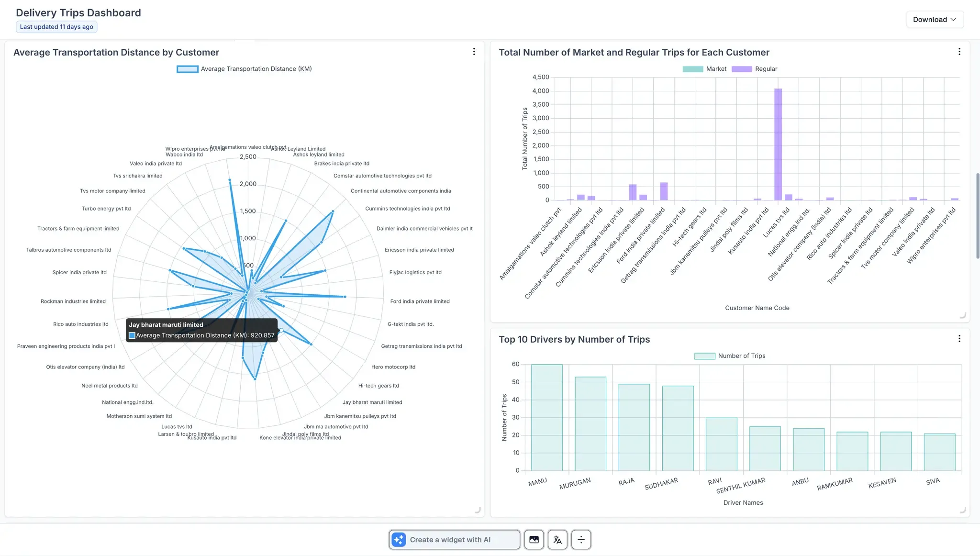This screenshot has height=556, width=980.
Task: Click the translate text icon button
Action: coord(557,540)
